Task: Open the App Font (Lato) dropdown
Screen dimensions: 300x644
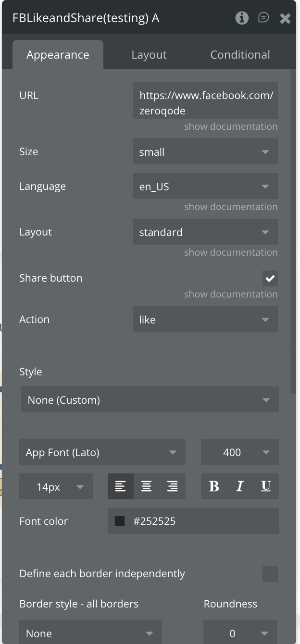Action: 102,452
